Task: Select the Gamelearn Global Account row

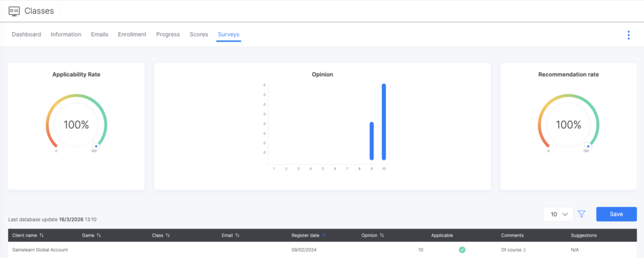Action: pyautogui.click(x=40, y=250)
